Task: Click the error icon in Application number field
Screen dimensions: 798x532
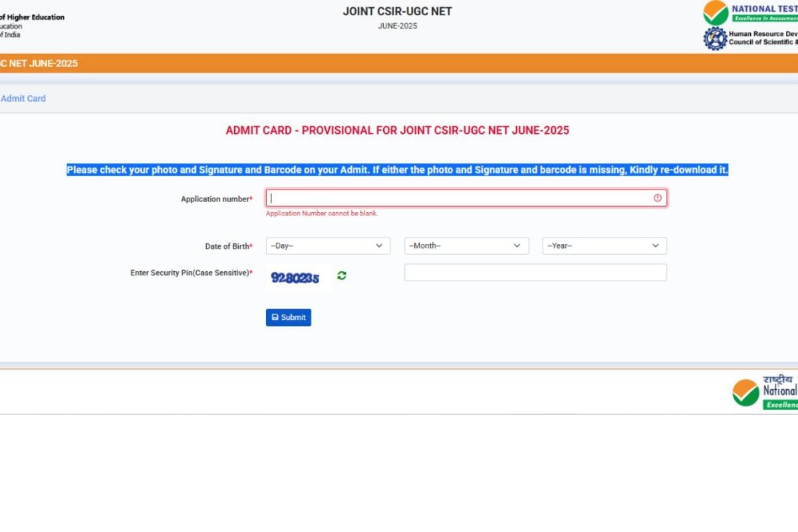Action: (x=658, y=198)
